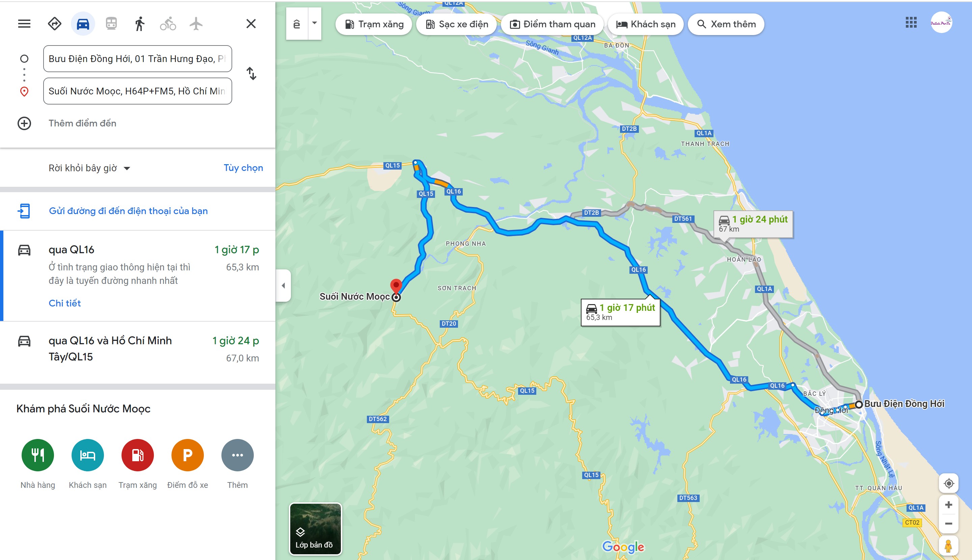Show my current location

[948, 483]
